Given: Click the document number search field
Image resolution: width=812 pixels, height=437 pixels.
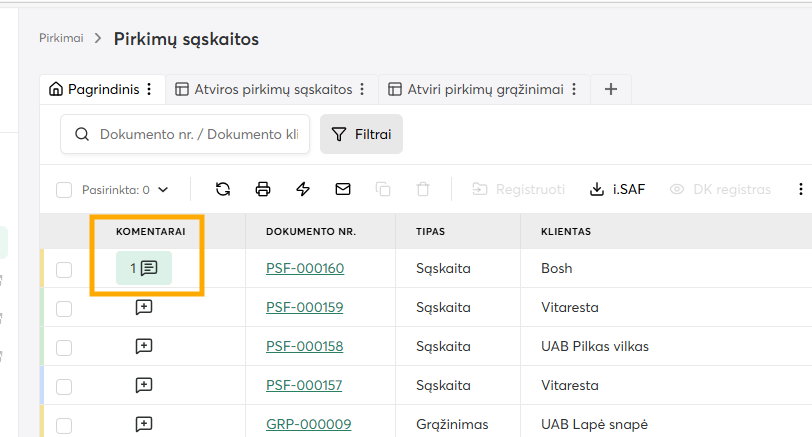Looking at the screenshot, I should pyautogui.click(x=198, y=134).
